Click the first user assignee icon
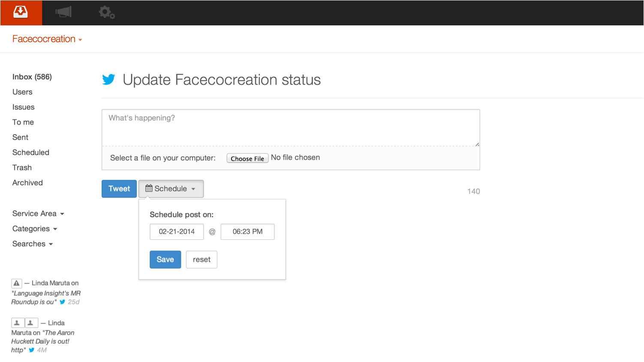 [x=17, y=323]
